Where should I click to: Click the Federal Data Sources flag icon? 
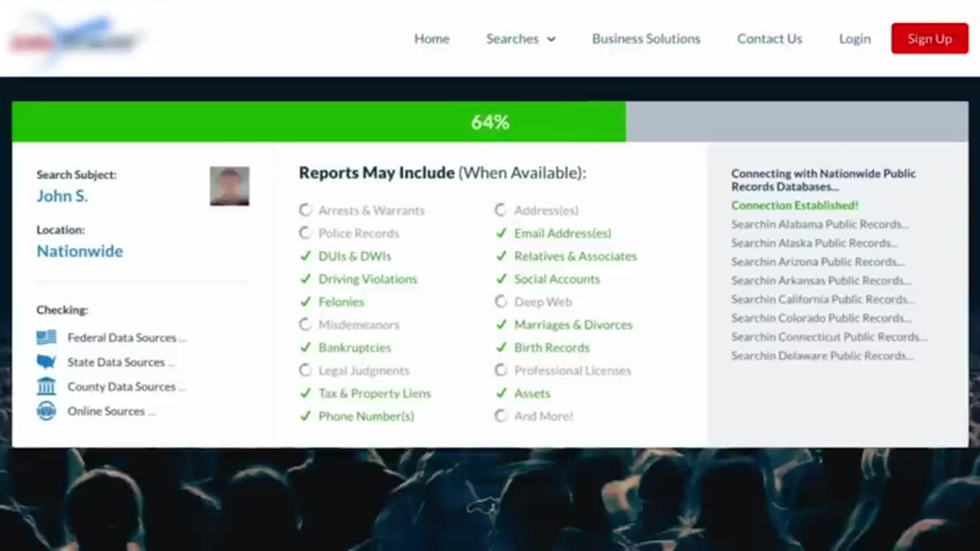click(x=46, y=337)
